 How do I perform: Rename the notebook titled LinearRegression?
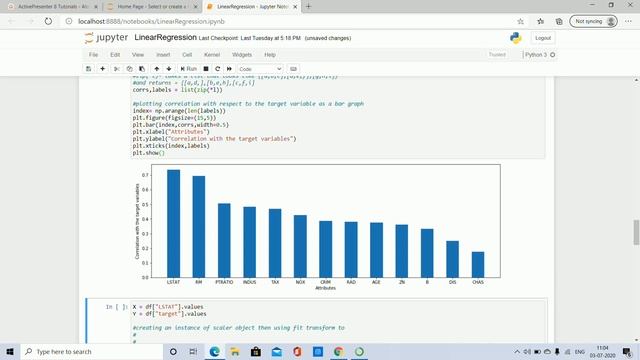coord(165,38)
